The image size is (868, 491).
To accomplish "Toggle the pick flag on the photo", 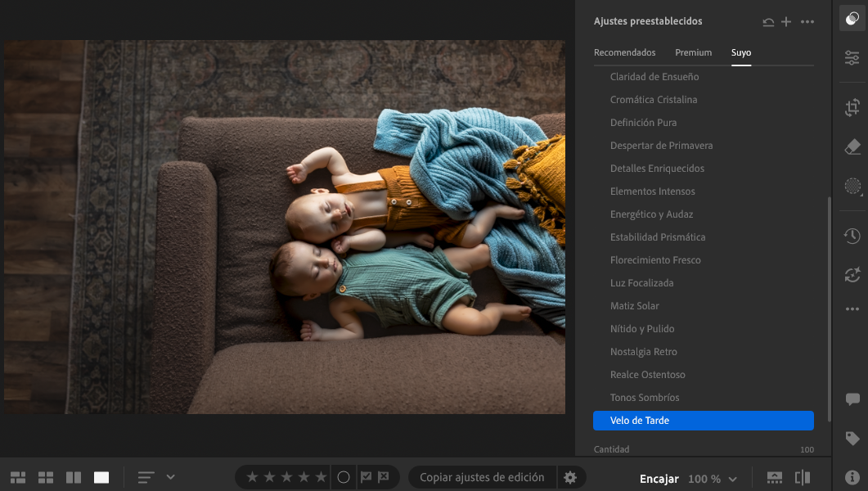I will 365,477.
